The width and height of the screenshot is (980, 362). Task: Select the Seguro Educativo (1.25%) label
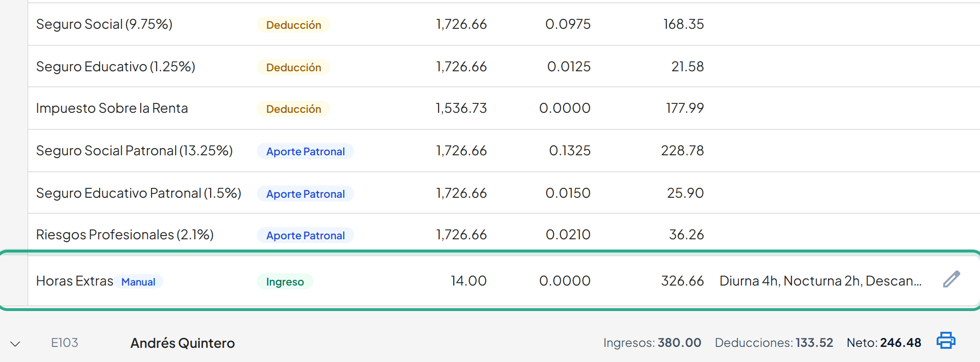[x=116, y=67]
